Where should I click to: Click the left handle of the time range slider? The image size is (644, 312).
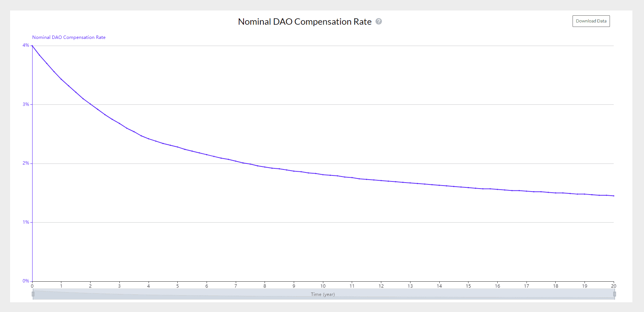[33, 294]
